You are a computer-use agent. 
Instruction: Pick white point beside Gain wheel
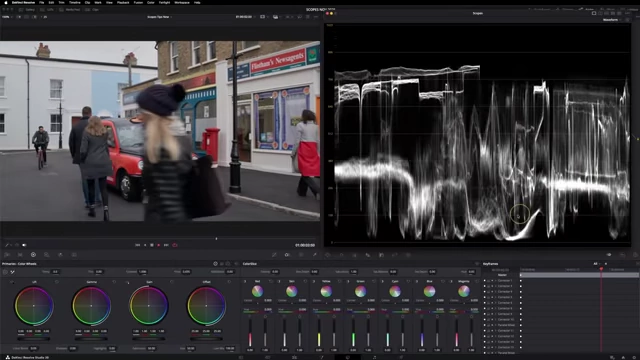[127, 282]
